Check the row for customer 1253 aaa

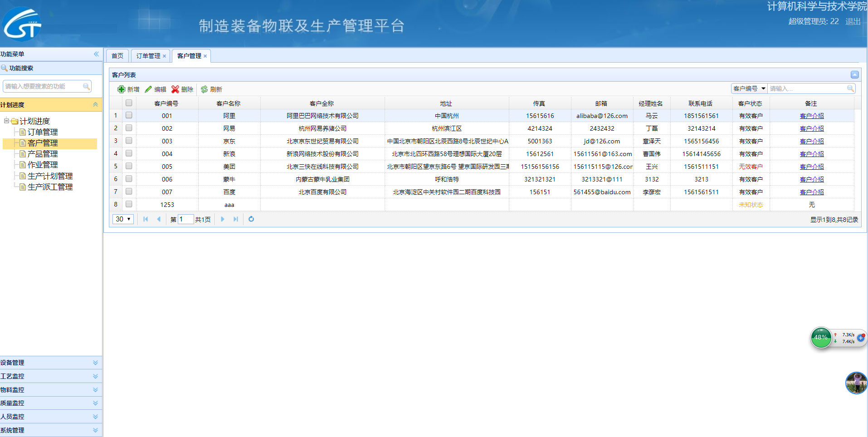point(129,204)
